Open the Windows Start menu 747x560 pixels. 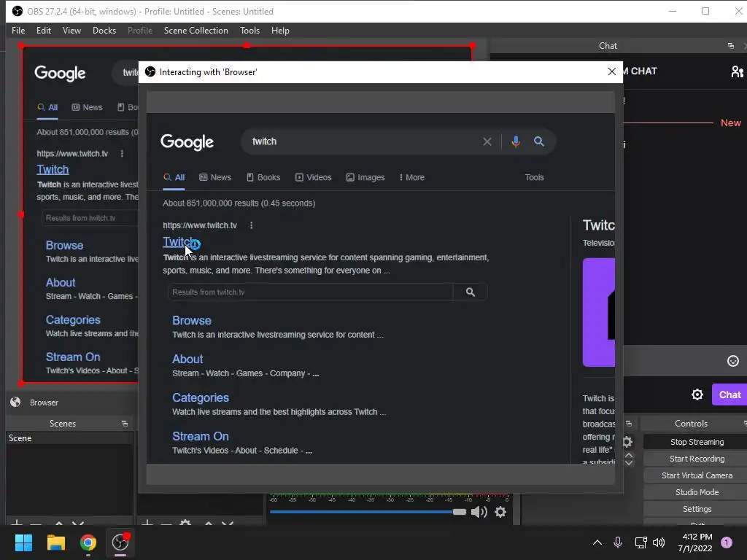click(x=23, y=542)
